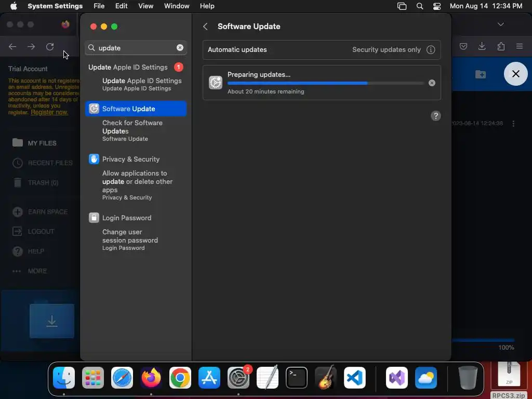The image size is (532, 399).
Task: Open Check for Software Updates result
Action: point(136,130)
